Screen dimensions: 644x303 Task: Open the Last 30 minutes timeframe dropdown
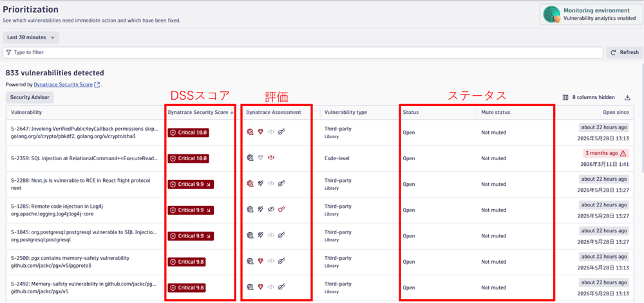[31, 37]
